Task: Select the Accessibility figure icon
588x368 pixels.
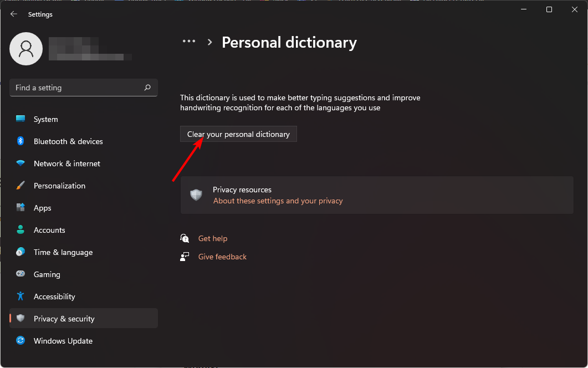Action: point(20,296)
